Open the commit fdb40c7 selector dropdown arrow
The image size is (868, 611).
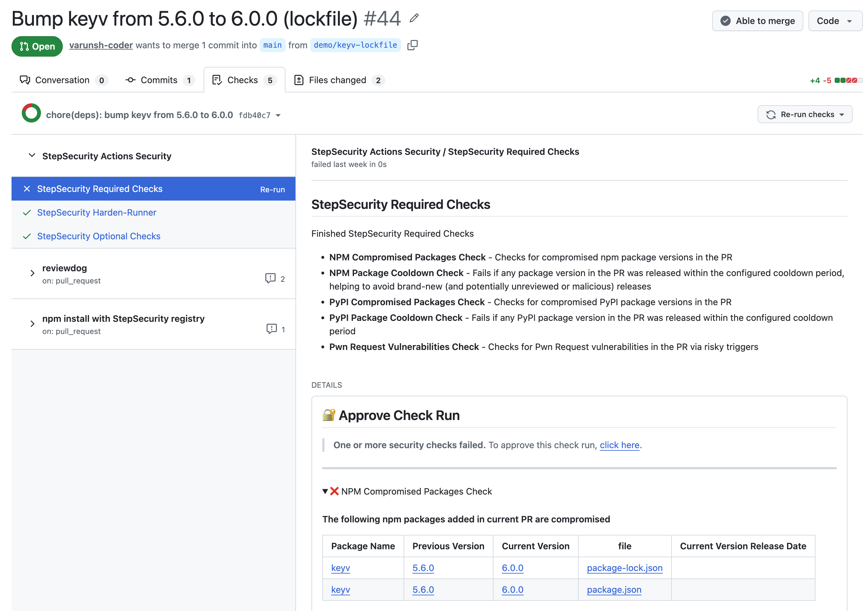coord(278,115)
